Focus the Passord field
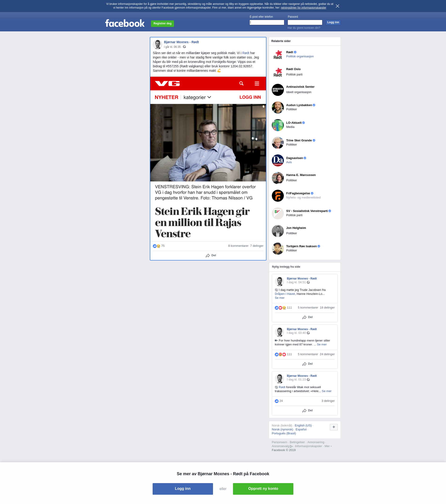 pos(305,23)
